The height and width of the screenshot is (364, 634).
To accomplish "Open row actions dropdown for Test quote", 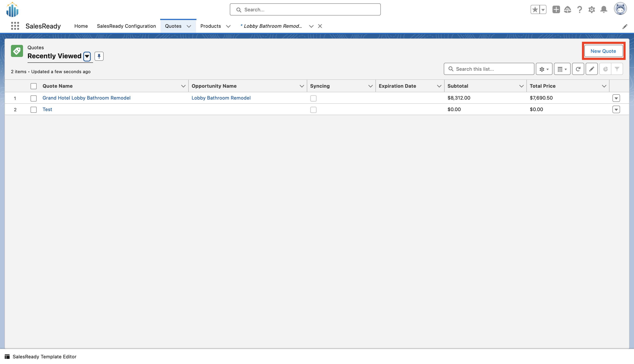I will (616, 110).
